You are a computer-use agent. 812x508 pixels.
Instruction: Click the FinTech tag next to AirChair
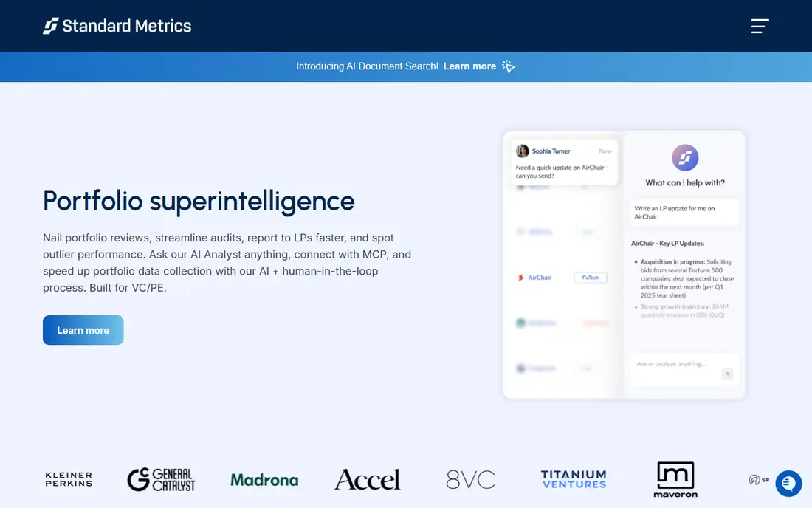(x=591, y=278)
